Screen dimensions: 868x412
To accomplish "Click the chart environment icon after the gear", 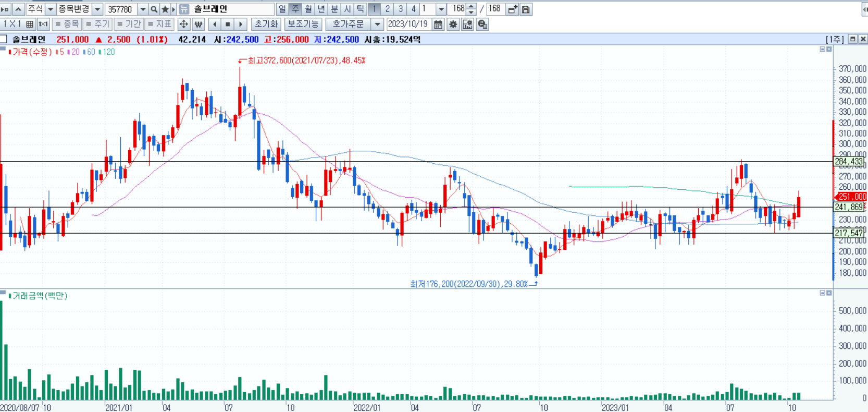I will [x=467, y=24].
